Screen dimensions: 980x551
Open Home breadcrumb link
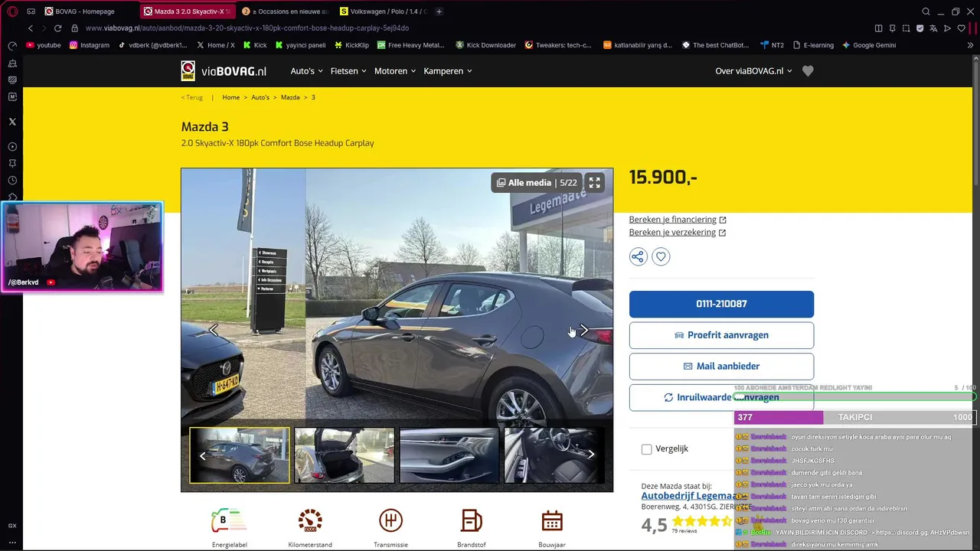(231, 97)
